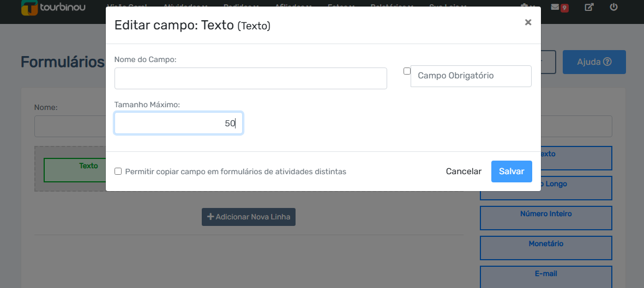Image resolution: width=644 pixels, height=288 pixels.
Task: Click the power logout icon
Action: pyautogui.click(x=613, y=7)
